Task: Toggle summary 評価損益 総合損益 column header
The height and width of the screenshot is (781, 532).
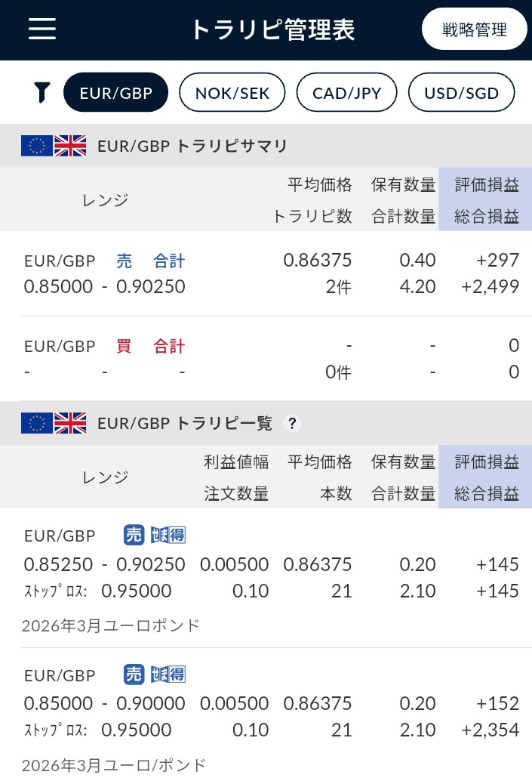Action: point(485,199)
